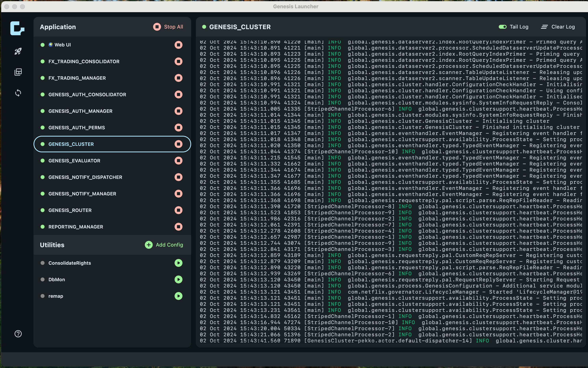Image resolution: width=588 pixels, height=368 pixels.
Task: Click the sync refresh sidebar icon
Action: pyautogui.click(x=18, y=93)
